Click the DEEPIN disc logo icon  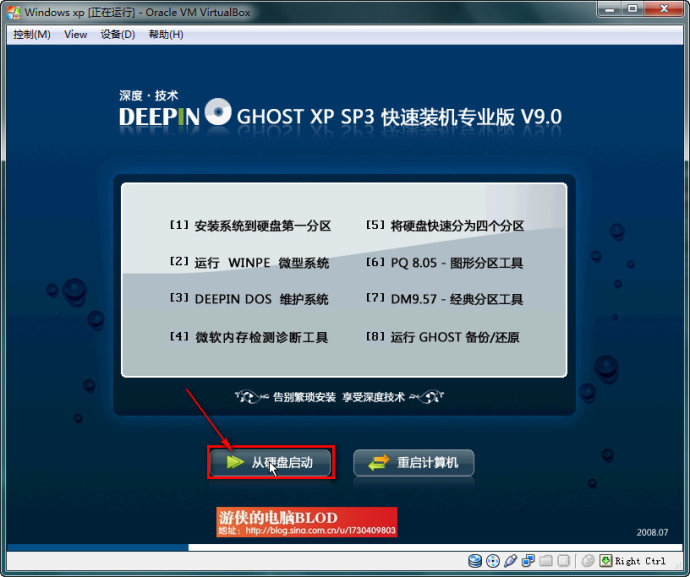pos(218,112)
